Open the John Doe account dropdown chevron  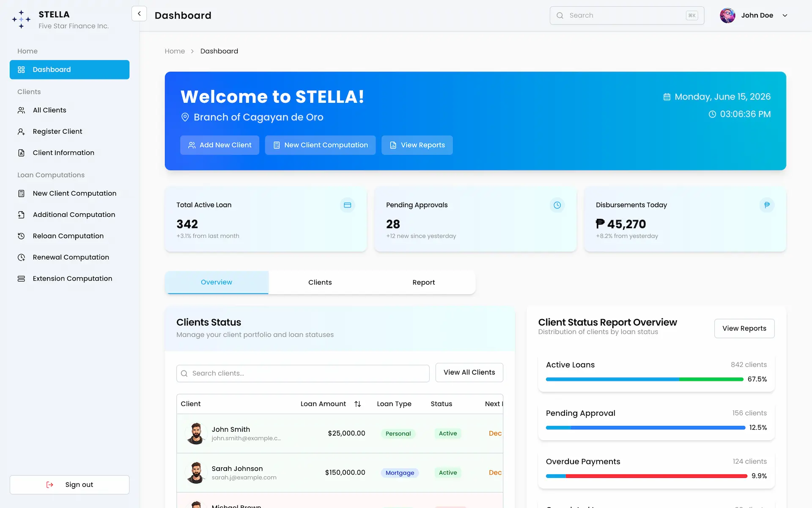coord(785,15)
